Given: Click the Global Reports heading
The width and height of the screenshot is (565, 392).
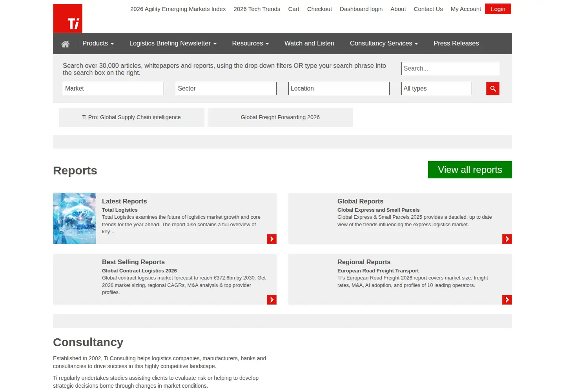Looking at the screenshot, I should click(360, 201).
